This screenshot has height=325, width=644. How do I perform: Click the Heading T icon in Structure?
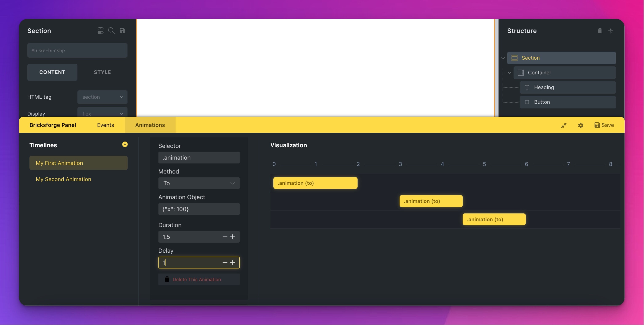point(527,87)
